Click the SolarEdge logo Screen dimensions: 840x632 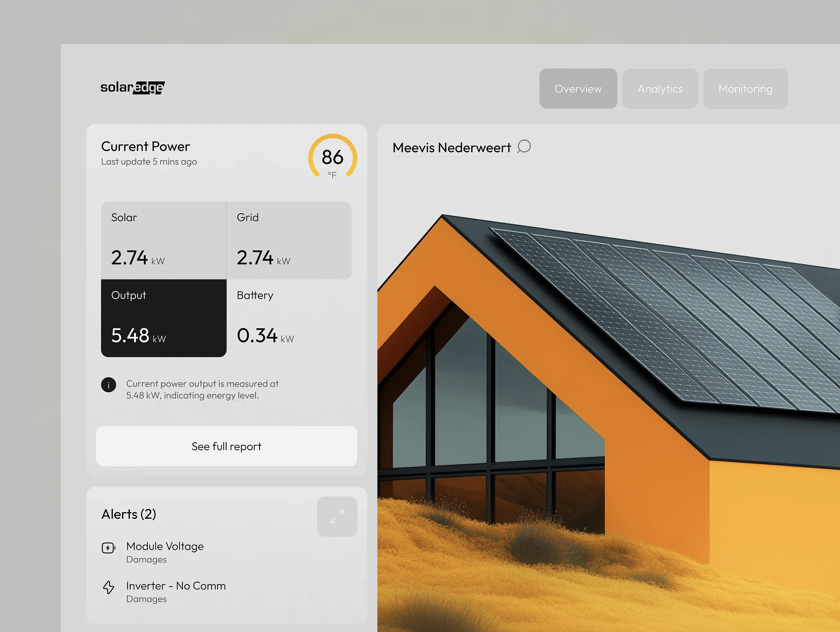132,88
